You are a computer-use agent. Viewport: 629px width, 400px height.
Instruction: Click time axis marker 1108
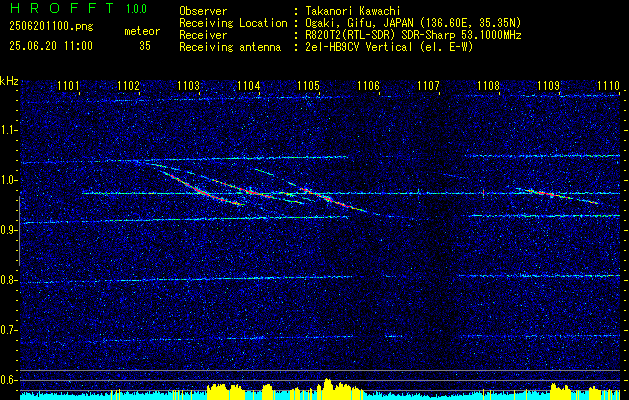pyautogui.click(x=489, y=85)
